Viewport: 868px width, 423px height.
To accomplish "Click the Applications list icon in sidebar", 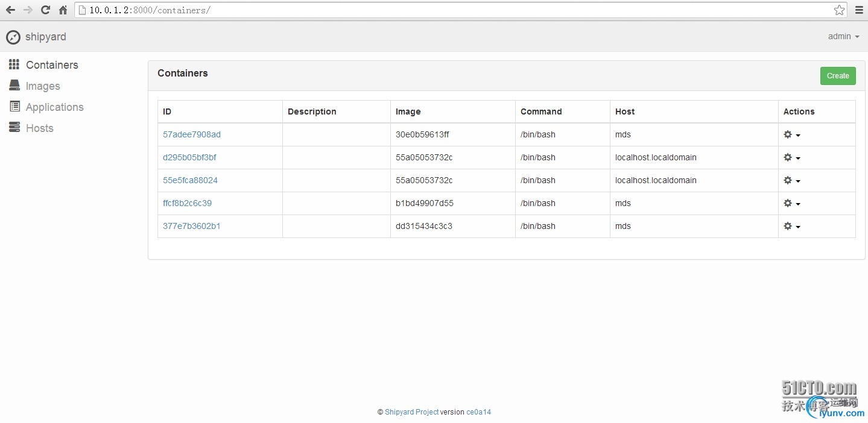I will (x=14, y=107).
